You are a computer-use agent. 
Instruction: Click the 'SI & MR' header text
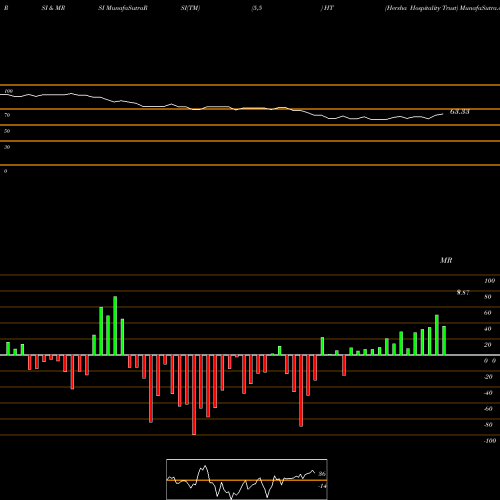53,8
